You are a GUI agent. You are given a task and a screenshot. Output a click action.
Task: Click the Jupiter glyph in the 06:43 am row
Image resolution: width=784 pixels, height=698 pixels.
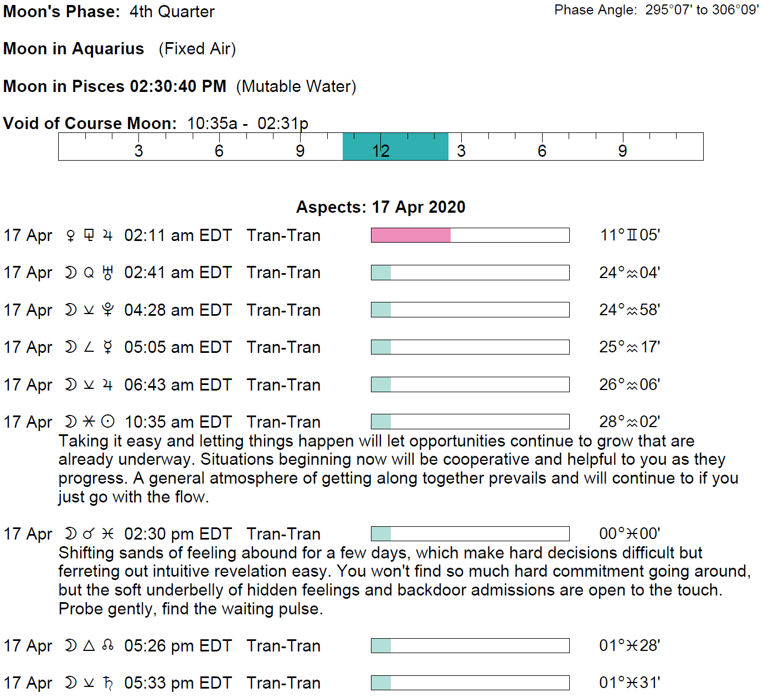(108, 384)
